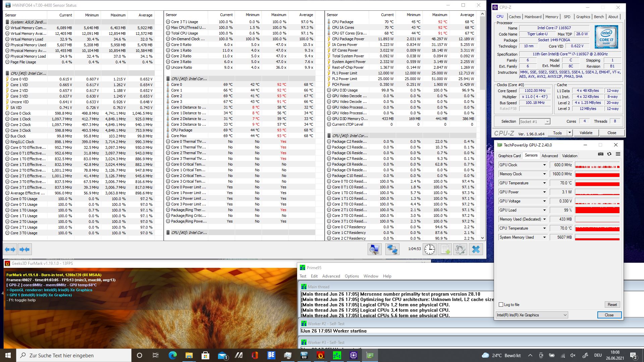The width and height of the screenshot is (644, 362).
Task: Click the GPU-Z refresh icon
Action: 609,154
